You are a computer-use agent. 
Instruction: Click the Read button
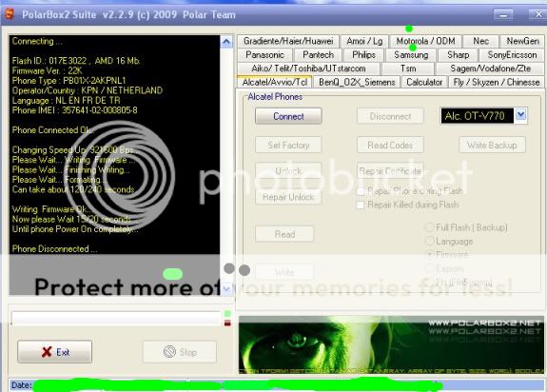click(284, 234)
